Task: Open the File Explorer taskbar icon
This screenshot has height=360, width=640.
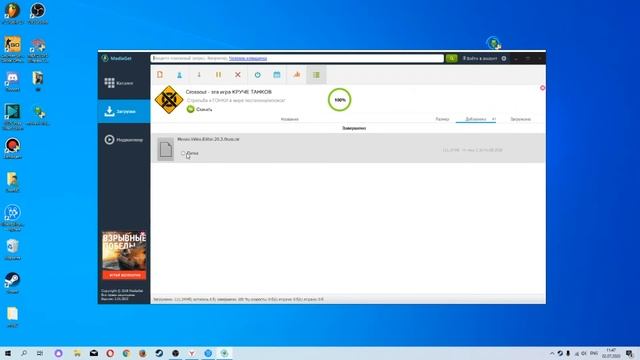Action: tap(77, 353)
